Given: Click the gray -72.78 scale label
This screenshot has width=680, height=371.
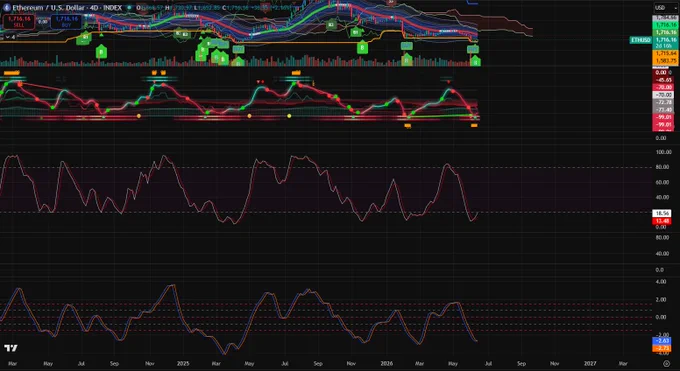Looking at the screenshot, I should [x=664, y=102].
